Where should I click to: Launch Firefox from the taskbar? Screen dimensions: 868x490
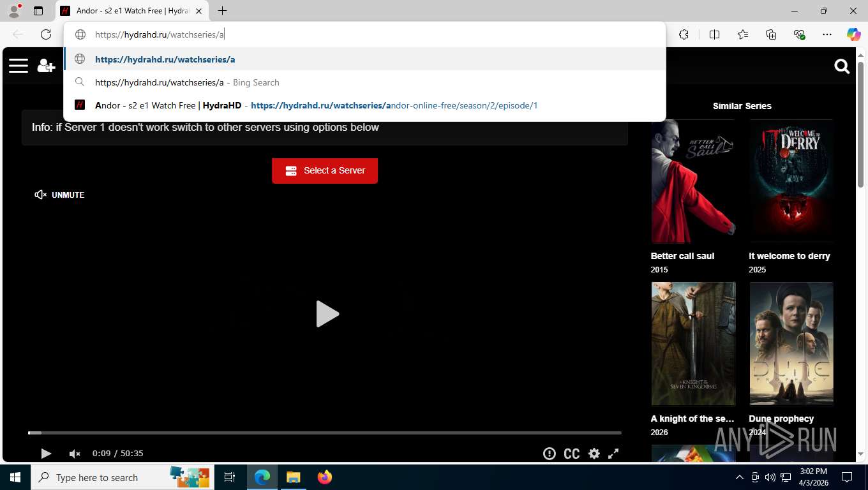(324, 477)
